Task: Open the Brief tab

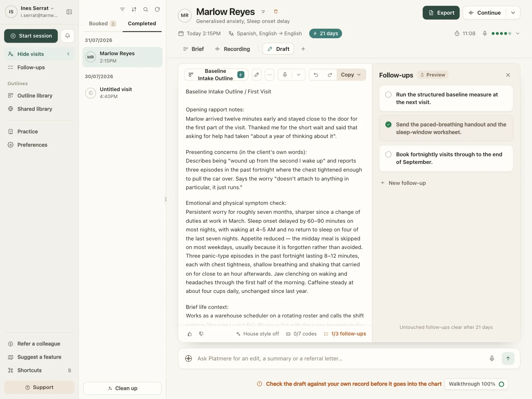Action: tap(193, 49)
